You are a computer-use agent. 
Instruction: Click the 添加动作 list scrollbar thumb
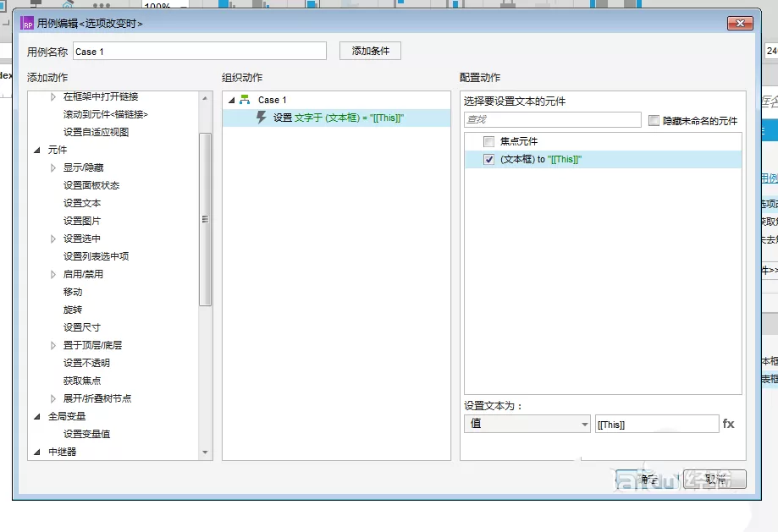point(205,219)
